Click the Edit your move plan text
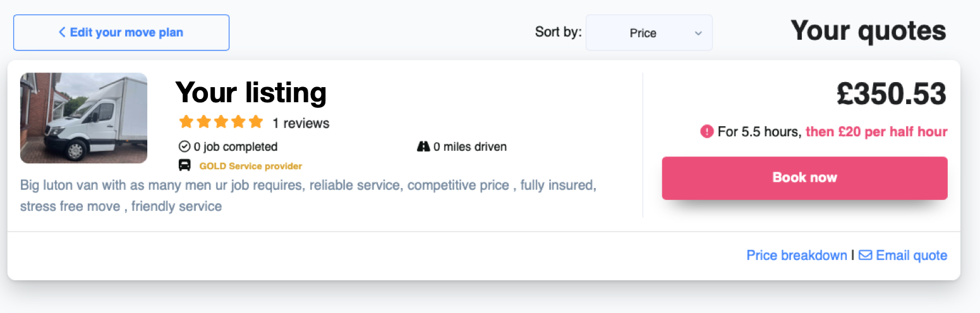The width and height of the screenshot is (980, 313). [126, 32]
